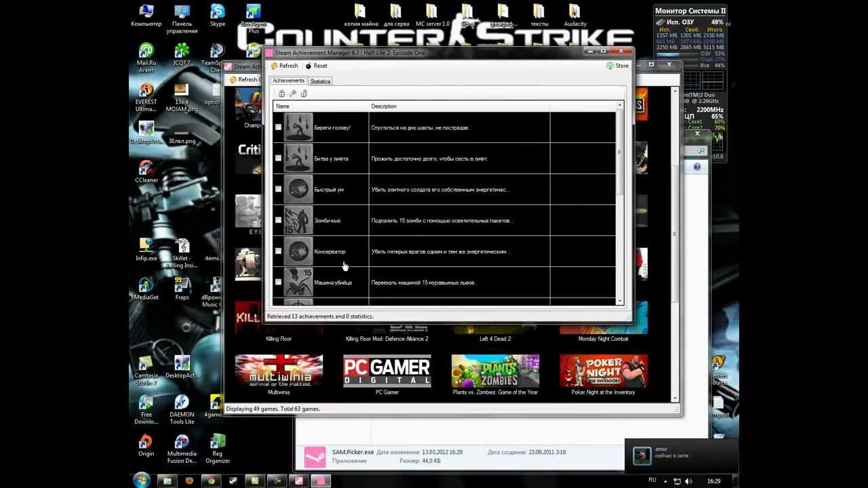Click the Description column header

(459, 106)
